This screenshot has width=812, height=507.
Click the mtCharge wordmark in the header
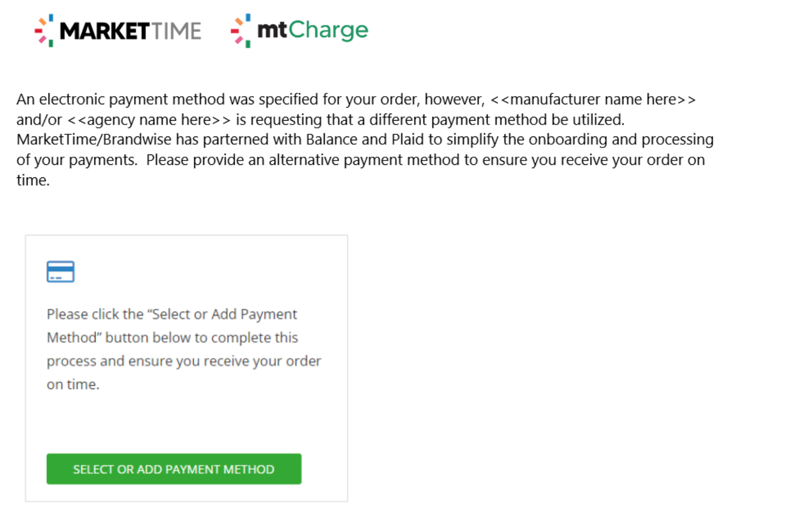coord(313,31)
